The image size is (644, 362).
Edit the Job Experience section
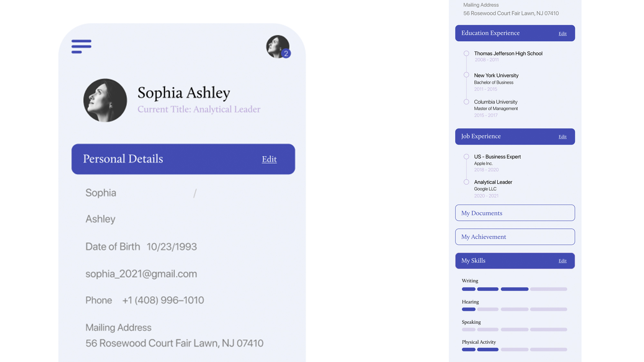coord(562,137)
